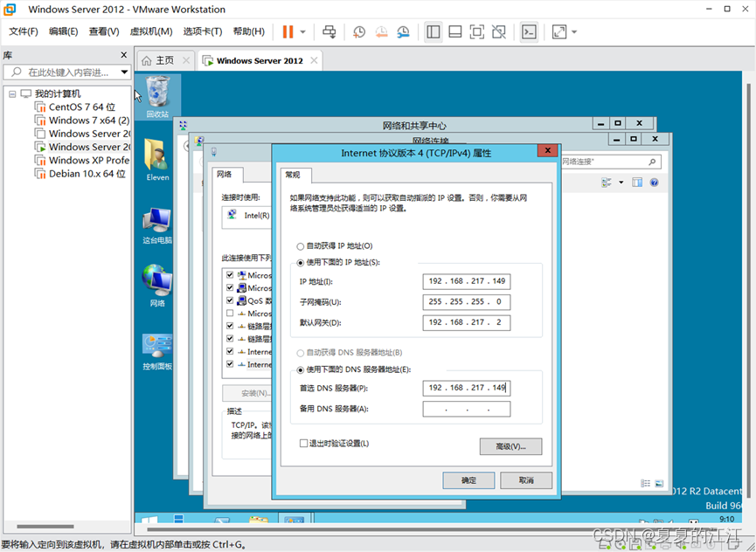The height and width of the screenshot is (552, 756).
Task: Select 使用下面的 IP 地址 radio button
Action: point(301,263)
